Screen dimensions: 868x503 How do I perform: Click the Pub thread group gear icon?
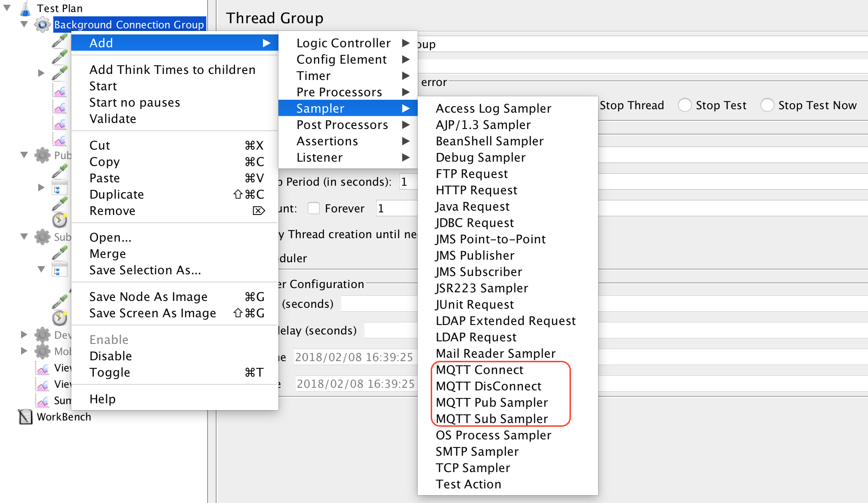(43, 155)
